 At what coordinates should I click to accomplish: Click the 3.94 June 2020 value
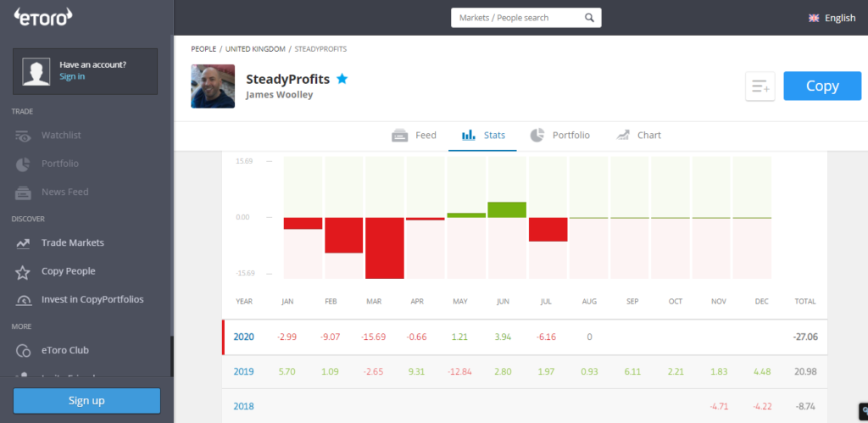pyautogui.click(x=503, y=337)
